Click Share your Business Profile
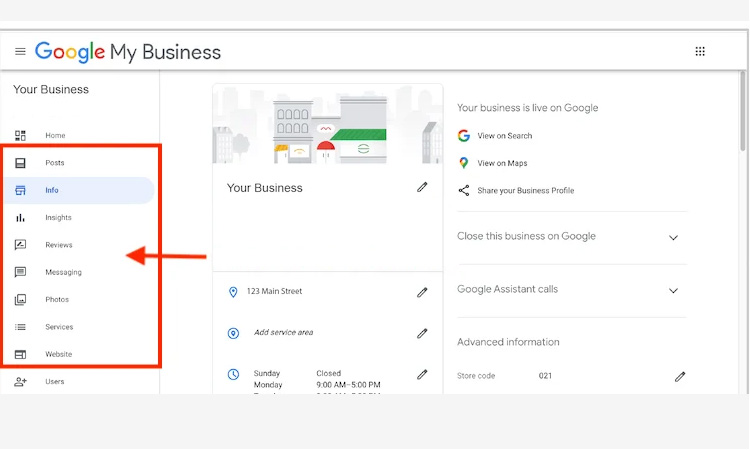 click(526, 190)
